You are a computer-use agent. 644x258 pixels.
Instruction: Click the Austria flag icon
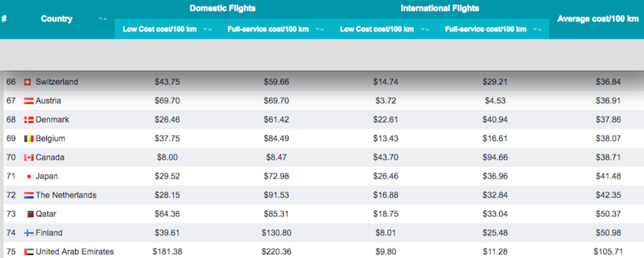click(x=29, y=101)
